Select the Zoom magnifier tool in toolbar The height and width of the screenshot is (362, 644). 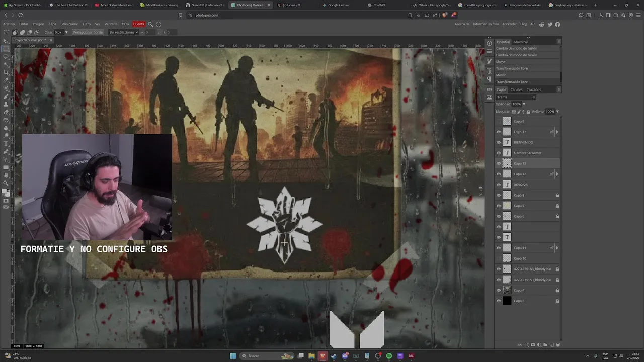6,184
